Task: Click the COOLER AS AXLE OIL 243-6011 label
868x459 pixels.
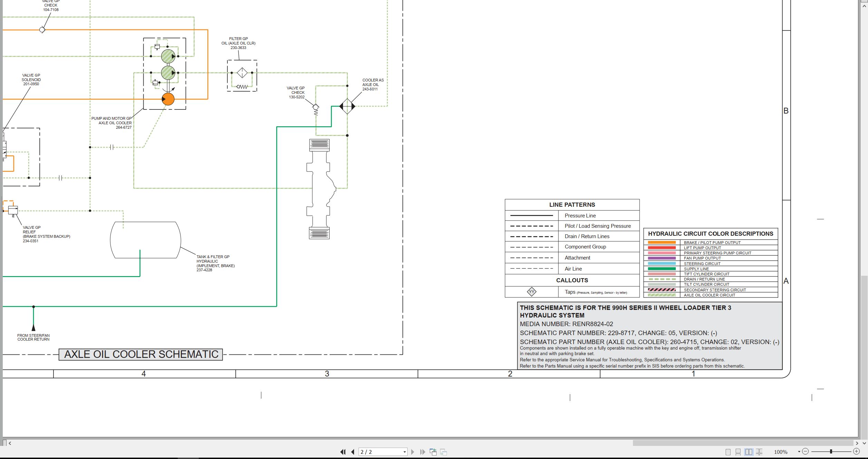Action: click(373, 85)
